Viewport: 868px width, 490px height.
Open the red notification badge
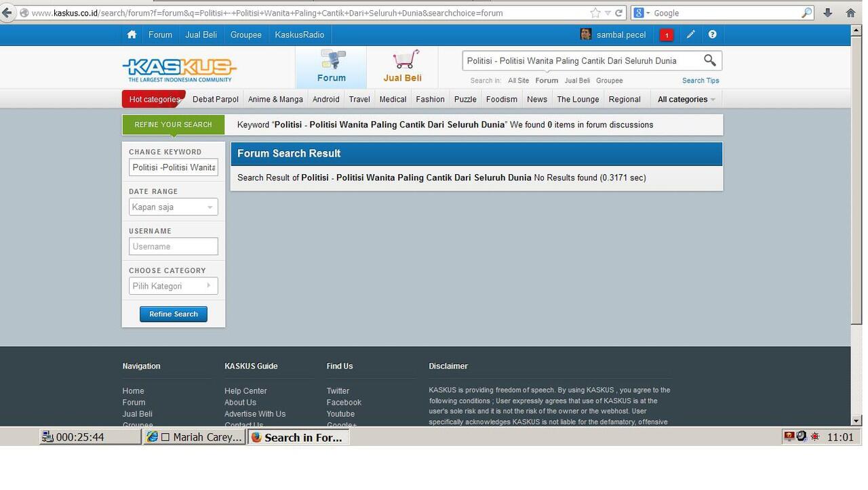[x=666, y=35]
